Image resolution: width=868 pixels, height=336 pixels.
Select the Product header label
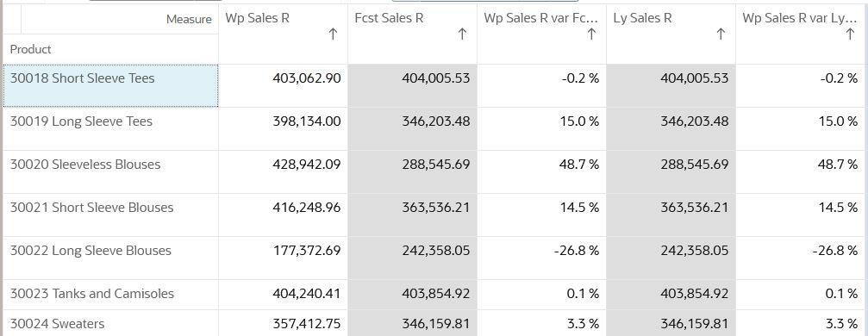pyautogui.click(x=30, y=49)
